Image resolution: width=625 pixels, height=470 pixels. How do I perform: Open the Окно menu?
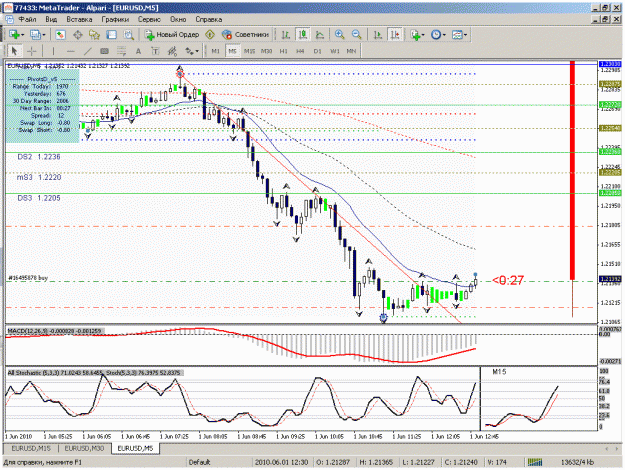click(178, 20)
